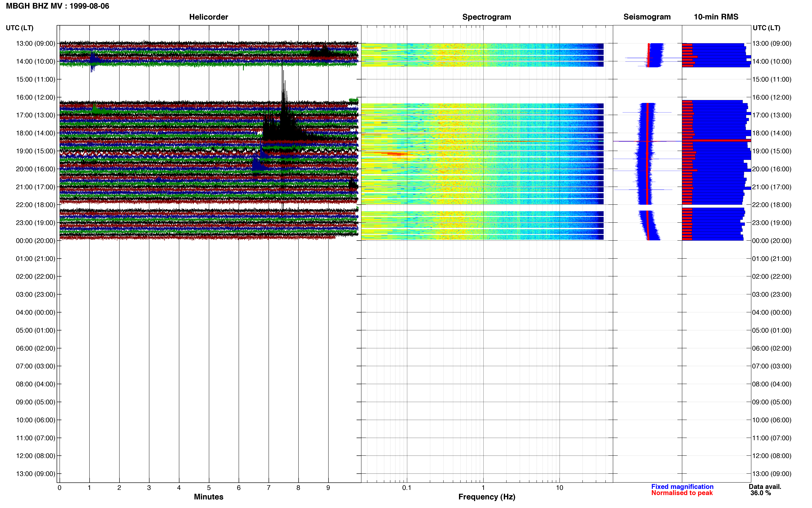Click the '36.0 %' data availability value
This screenshot has width=812, height=508.
point(761,493)
